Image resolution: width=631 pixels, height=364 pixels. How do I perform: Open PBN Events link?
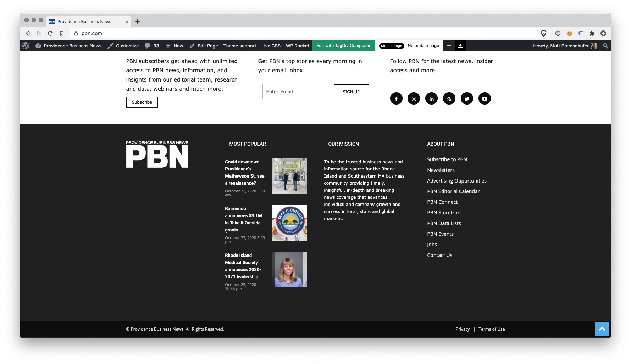click(441, 234)
